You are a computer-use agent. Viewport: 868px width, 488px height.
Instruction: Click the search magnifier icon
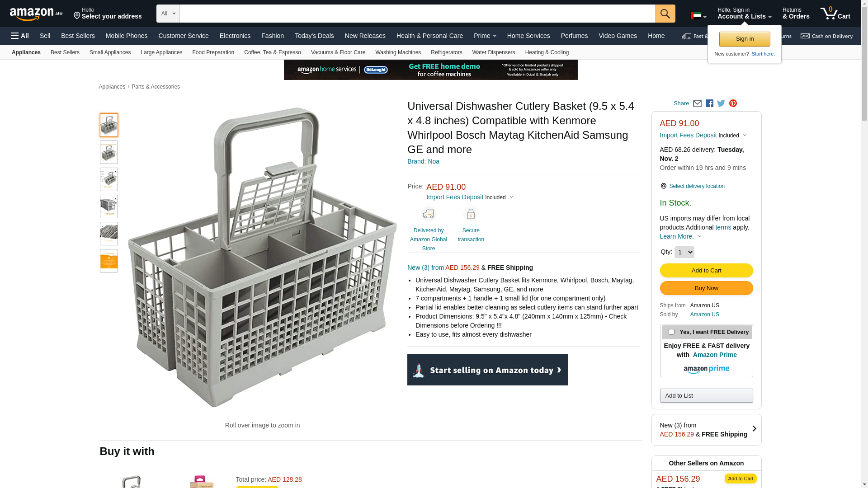coord(665,14)
